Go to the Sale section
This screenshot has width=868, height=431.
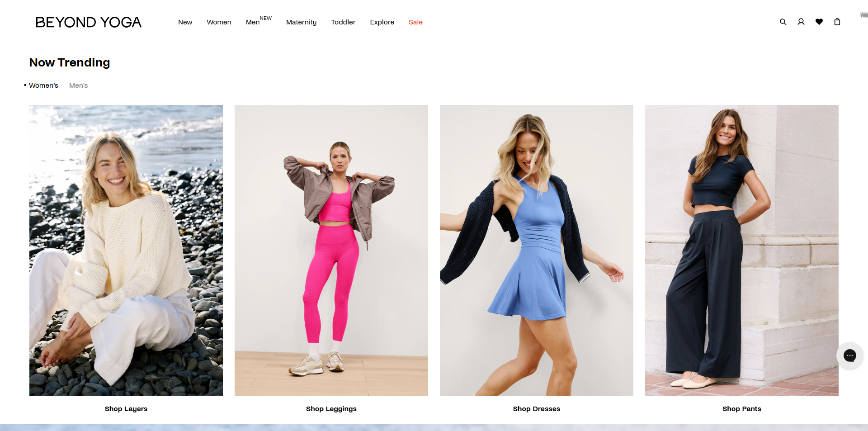click(x=415, y=22)
